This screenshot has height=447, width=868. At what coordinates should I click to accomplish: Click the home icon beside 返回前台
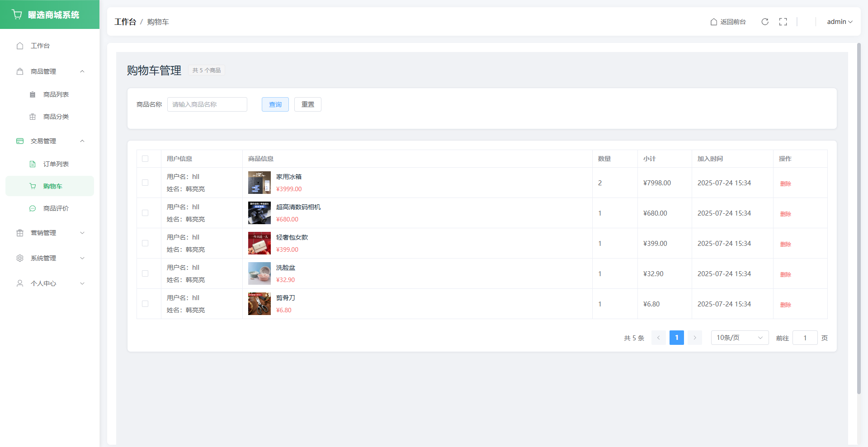click(714, 22)
